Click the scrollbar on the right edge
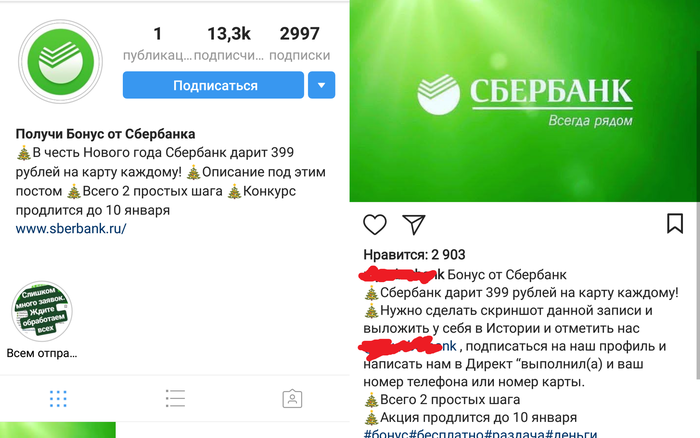The width and height of the screenshot is (700, 438). click(x=698, y=214)
